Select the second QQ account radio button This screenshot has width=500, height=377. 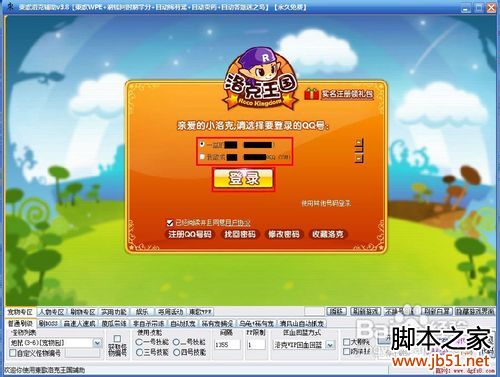click(x=202, y=156)
